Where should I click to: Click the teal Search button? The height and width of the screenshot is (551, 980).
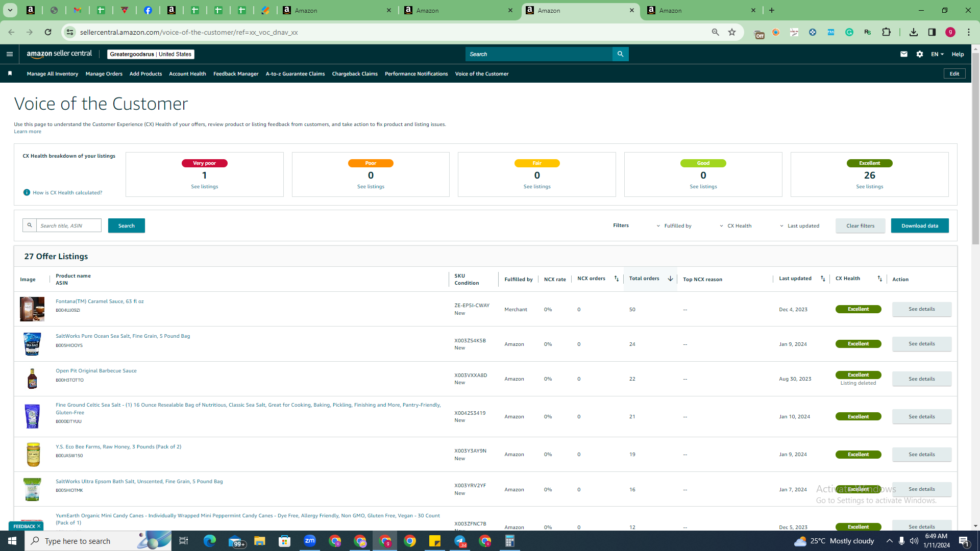(x=127, y=226)
